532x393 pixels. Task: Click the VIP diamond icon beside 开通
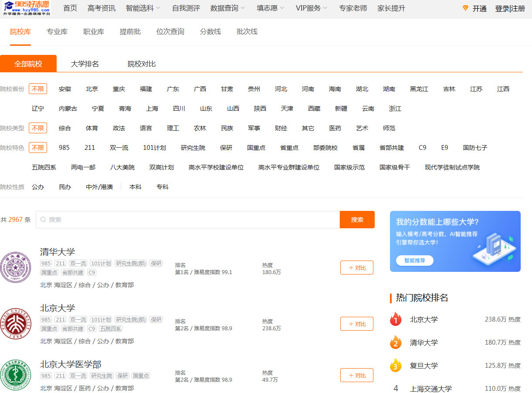click(465, 8)
